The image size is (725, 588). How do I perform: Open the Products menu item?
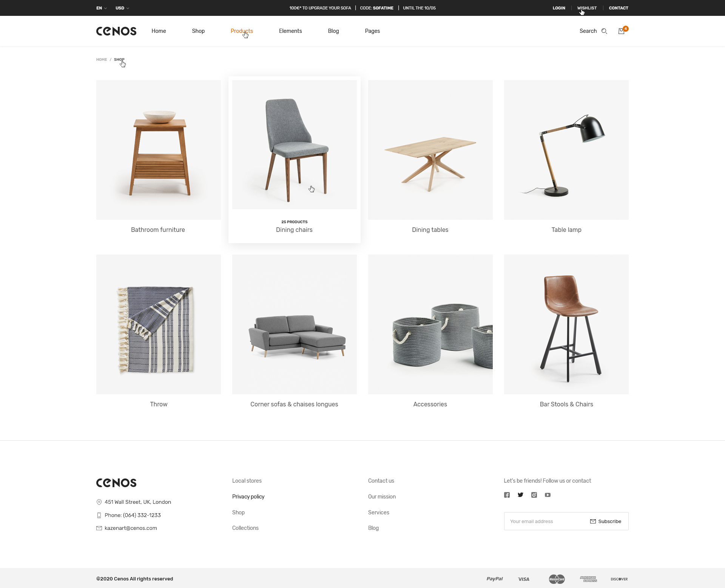[x=242, y=31]
